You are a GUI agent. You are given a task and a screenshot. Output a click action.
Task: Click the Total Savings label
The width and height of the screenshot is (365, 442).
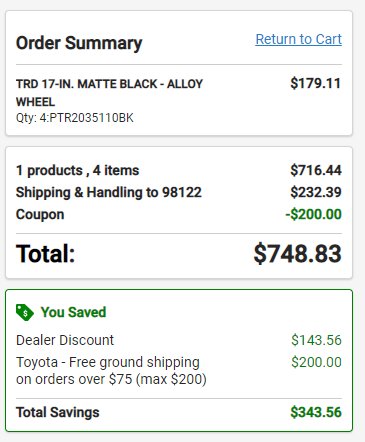click(x=58, y=412)
